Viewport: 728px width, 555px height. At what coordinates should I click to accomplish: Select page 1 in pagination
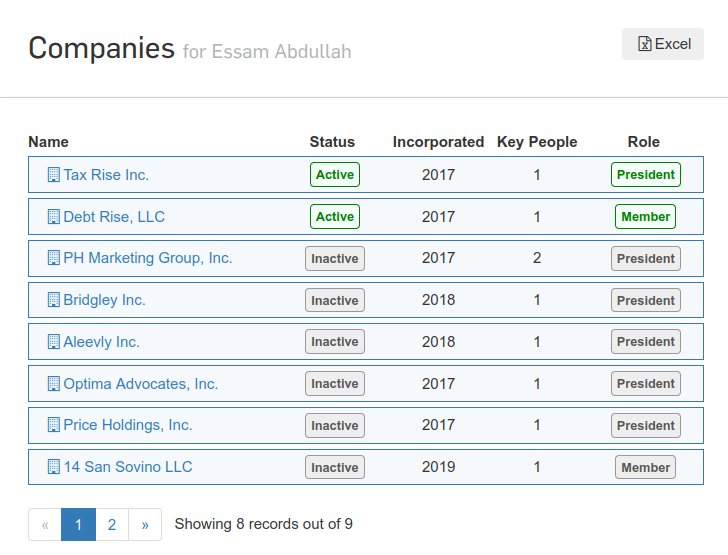[x=78, y=524]
